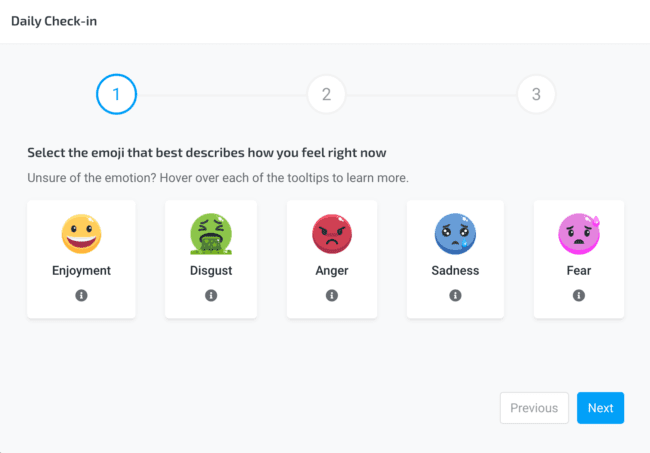Click the Enjoyment label text
Viewport: 650px width, 453px height.
[x=81, y=270]
